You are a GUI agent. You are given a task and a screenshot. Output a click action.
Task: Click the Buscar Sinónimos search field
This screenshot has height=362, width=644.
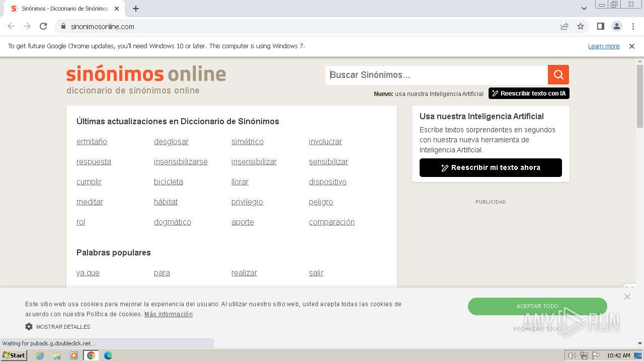coord(437,75)
